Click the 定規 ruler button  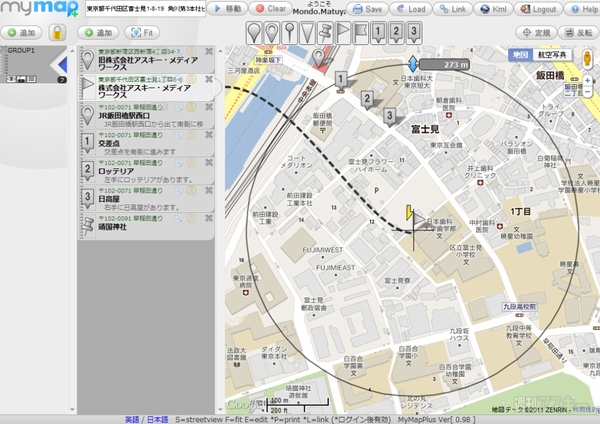[536, 33]
